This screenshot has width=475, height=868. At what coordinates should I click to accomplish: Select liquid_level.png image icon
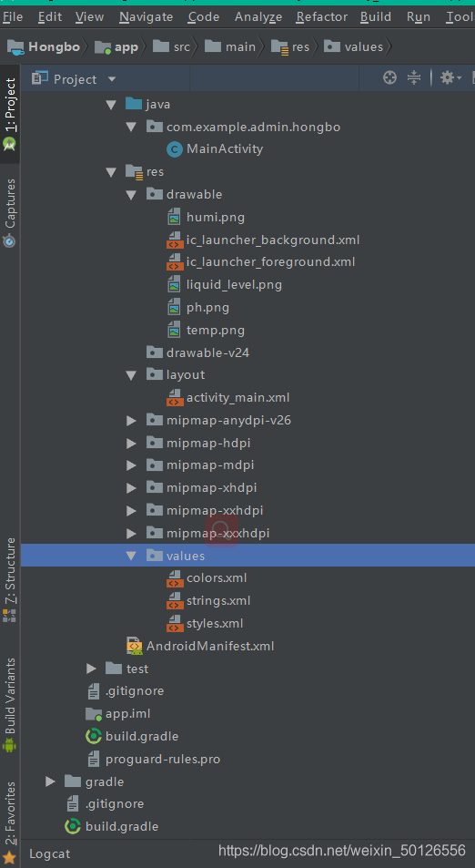pos(174,284)
